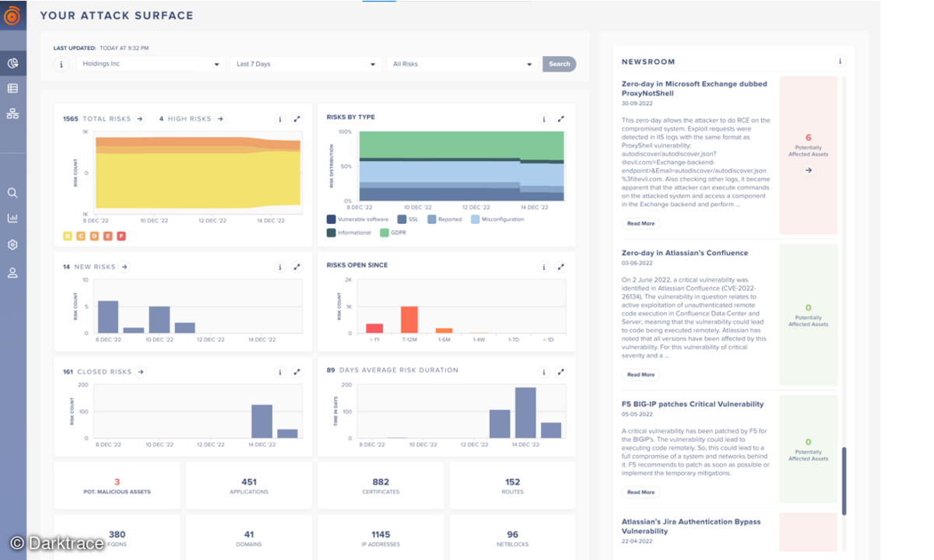Toggle D rating legend swatch
Viewport: 934px width, 560px height.
[94, 236]
